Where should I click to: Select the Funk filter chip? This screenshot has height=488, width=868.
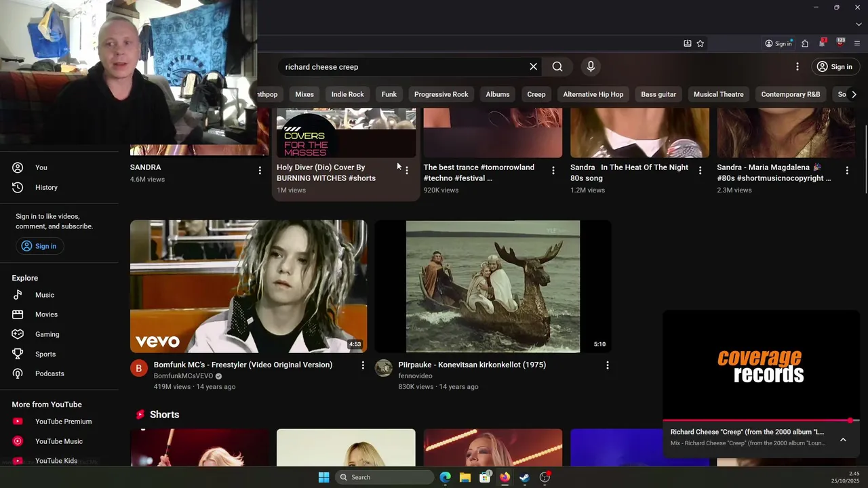[x=389, y=94]
